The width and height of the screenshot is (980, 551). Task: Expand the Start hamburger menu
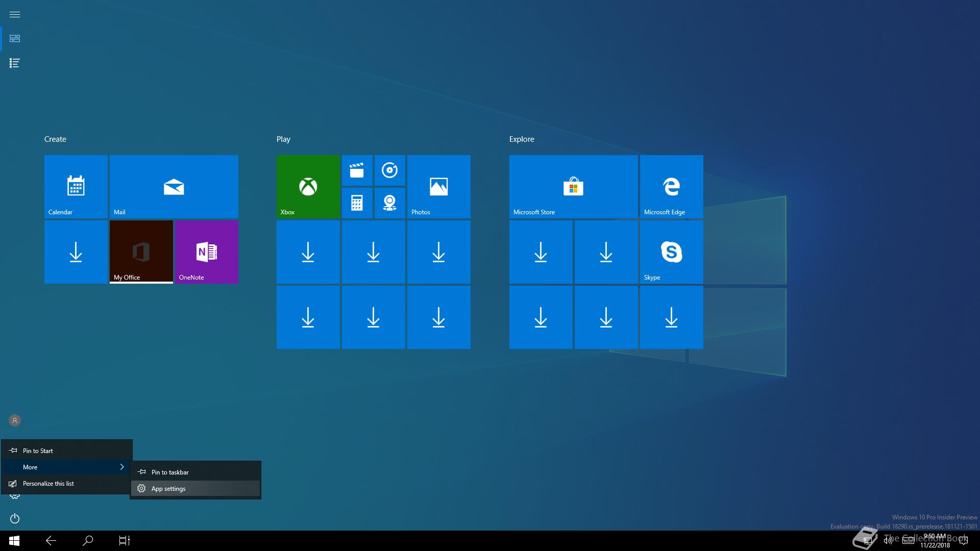coord(15,14)
